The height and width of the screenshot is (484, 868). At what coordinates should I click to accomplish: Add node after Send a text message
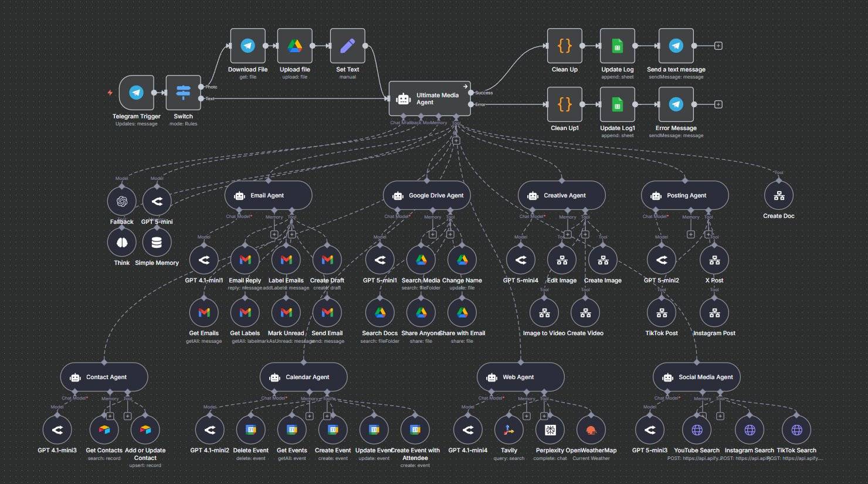718,46
